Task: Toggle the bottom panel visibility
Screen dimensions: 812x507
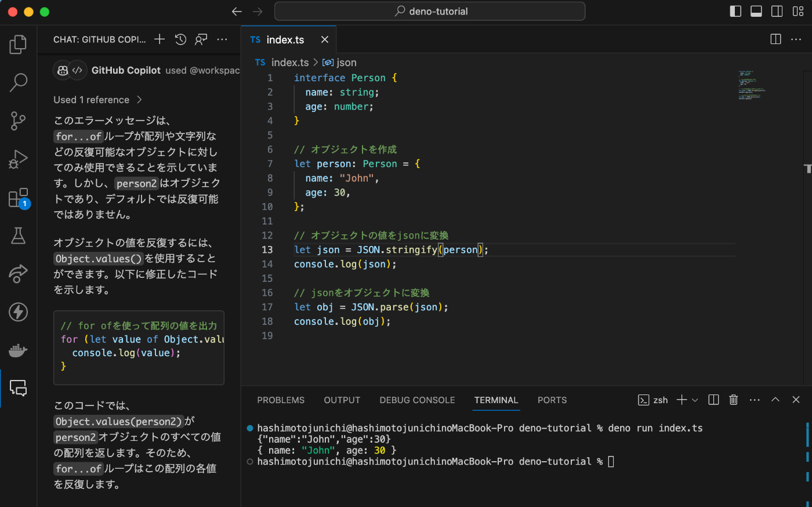Action: 756,11
